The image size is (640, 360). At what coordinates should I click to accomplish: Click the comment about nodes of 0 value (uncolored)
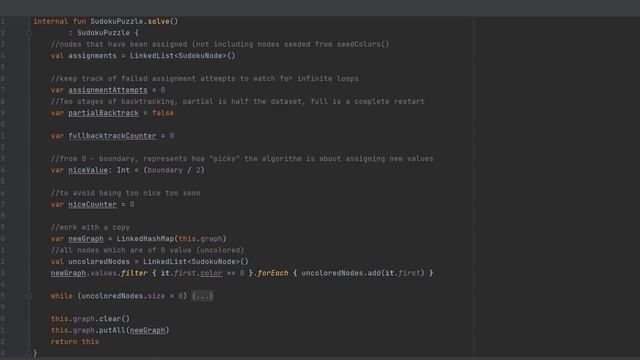[x=147, y=250]
